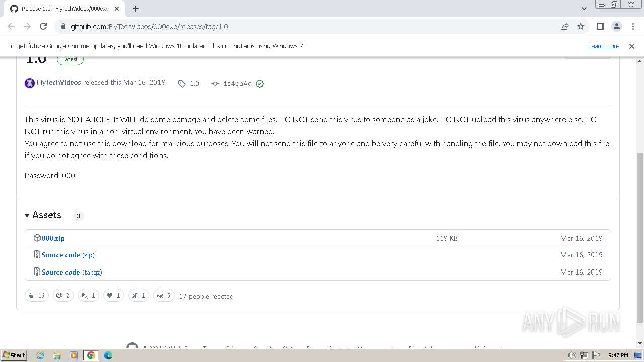644x362 pixels.
Task: Click the verified commit checkmark icon
Action: pos(260,84)
